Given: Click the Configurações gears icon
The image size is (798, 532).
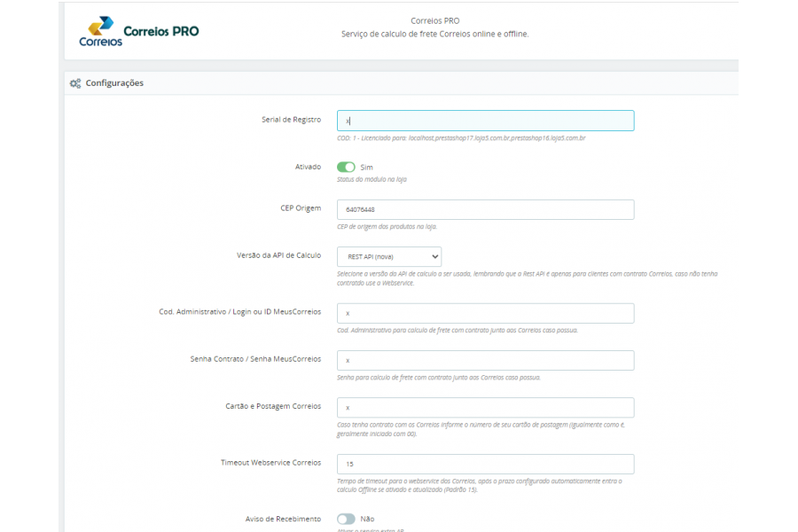Looking at the screenshot, I should coord(75,83).
